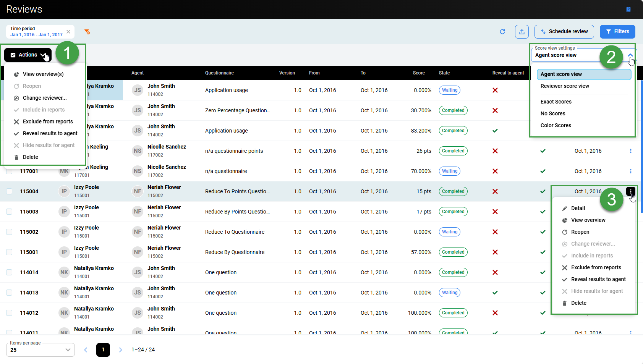Open the Filters button
Viewport: 643px width, 364px height.
(x=617, y=32)
